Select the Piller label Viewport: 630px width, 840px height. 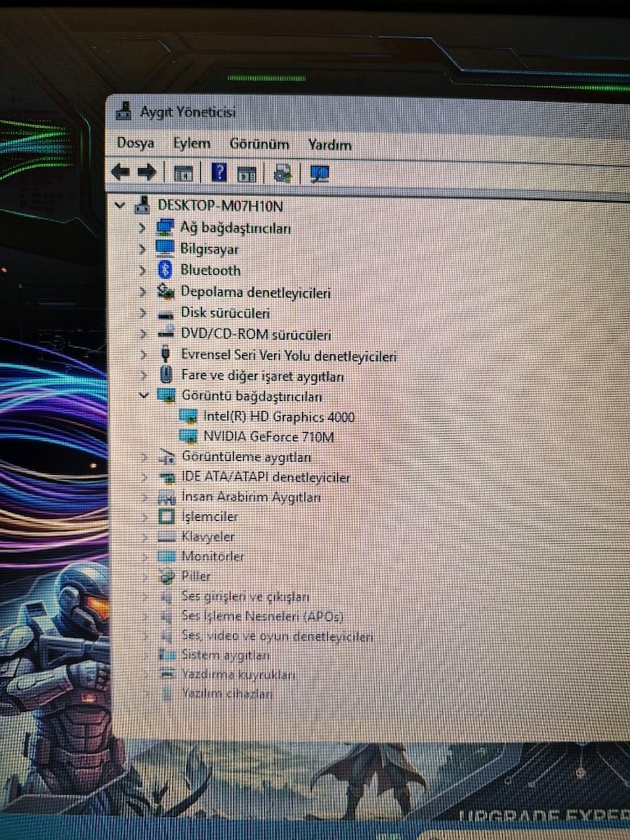195,576
